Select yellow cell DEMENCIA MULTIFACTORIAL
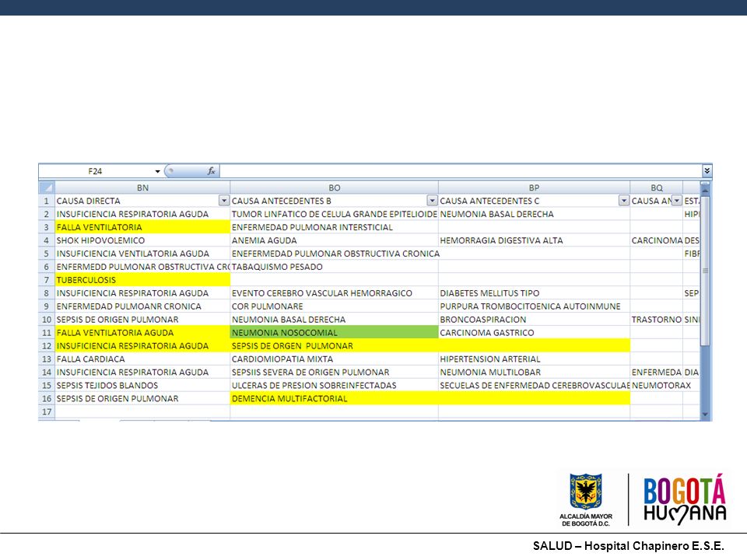The image size is (747, 560). [x=334, y=398]
